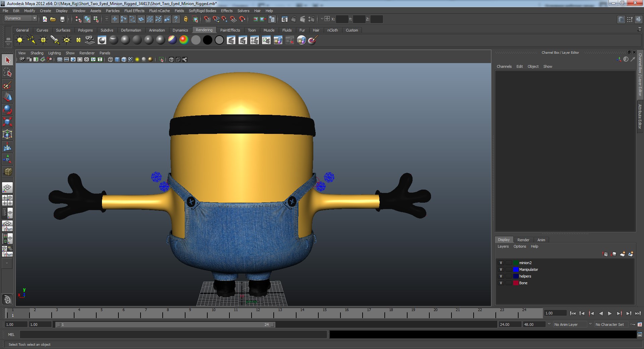
Task: Open layer editor Options menu
Action: coord(520,246)
